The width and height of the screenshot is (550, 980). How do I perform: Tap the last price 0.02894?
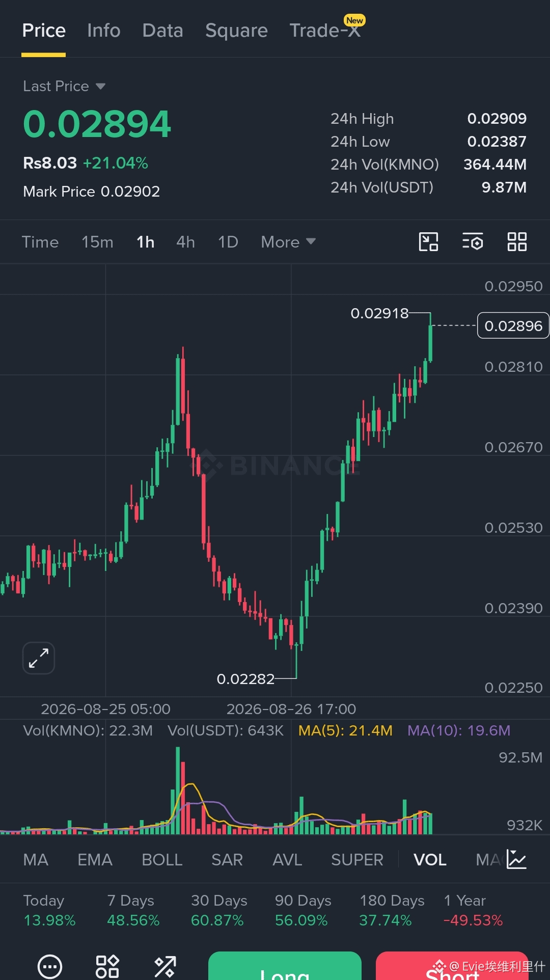pyautogui.click(x=97, y=124)
